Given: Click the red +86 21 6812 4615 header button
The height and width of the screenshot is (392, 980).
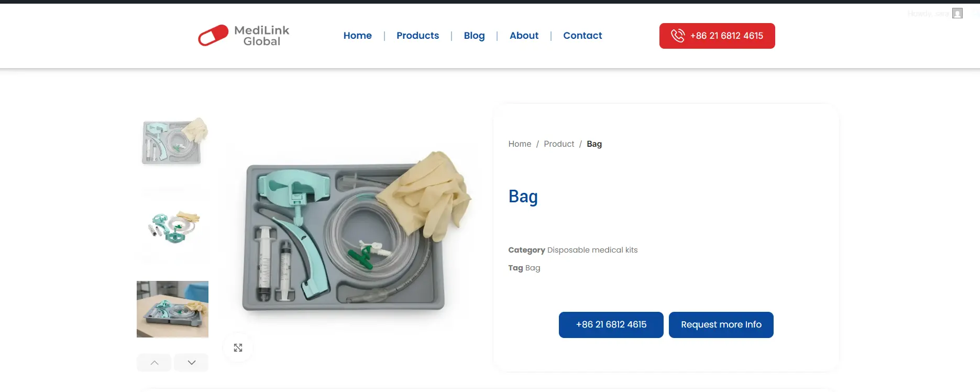Looking at the screenshot, I should [x=717, y=36].
